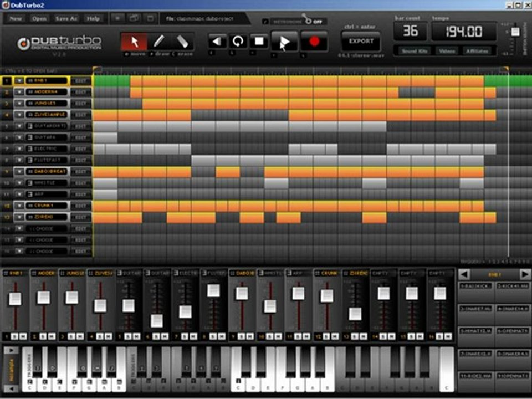Click mixer channel 8 volume fader
This screenshot has width=532, height=399.
tap(213, 291)
